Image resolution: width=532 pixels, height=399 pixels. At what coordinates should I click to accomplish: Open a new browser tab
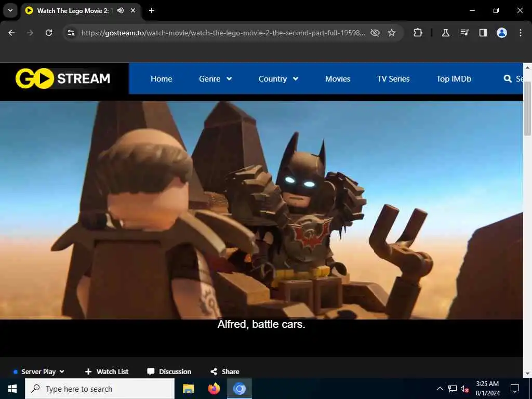click(152, 10)
